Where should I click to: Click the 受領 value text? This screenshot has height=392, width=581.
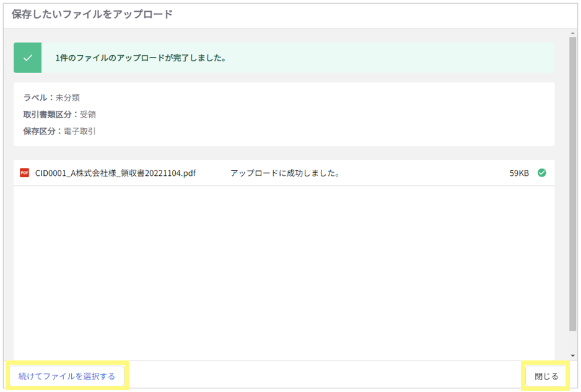(88, 115)
